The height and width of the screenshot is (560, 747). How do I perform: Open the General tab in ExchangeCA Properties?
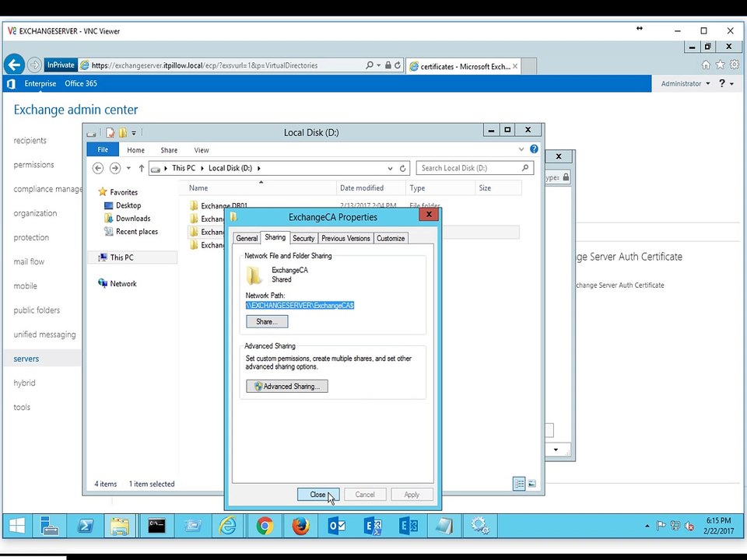(247, 238)
